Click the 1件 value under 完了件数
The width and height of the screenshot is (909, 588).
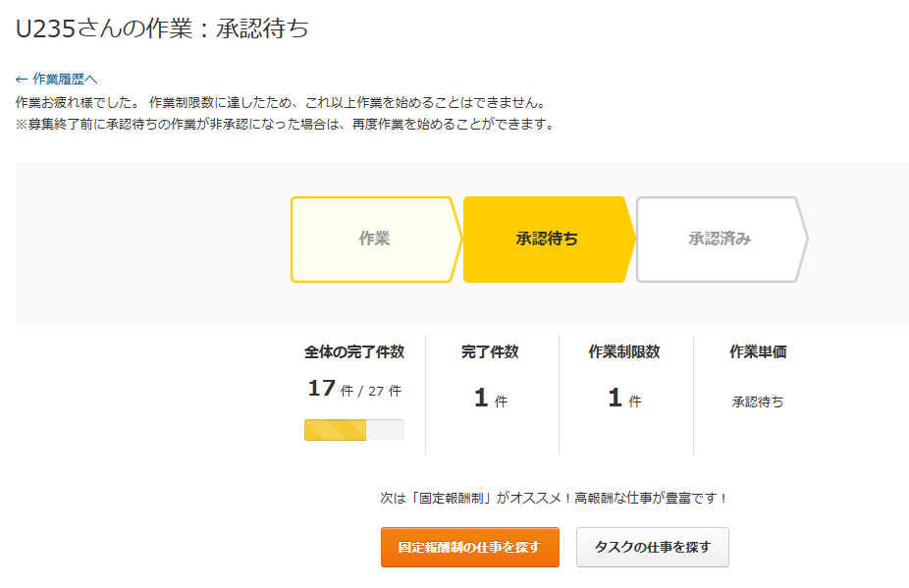(x=490, y=398)
